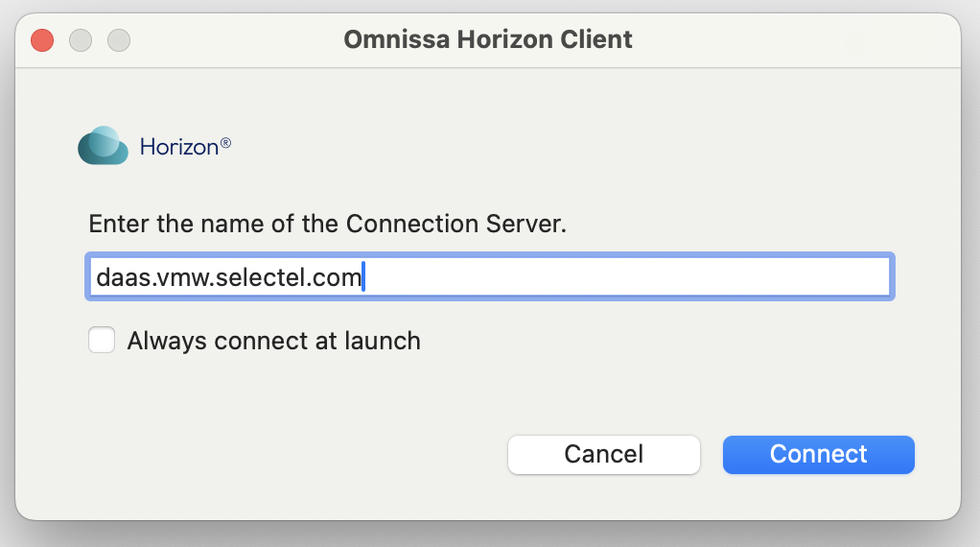Click the registered trademark symbol after Horizon
Image resolution: width=980 pixels, height=547 pixels.
226,143
